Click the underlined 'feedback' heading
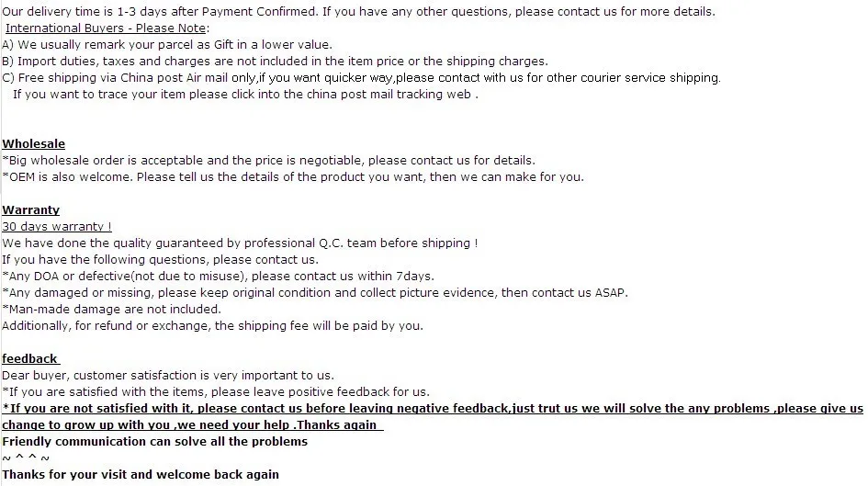 (x=30, y=358)
